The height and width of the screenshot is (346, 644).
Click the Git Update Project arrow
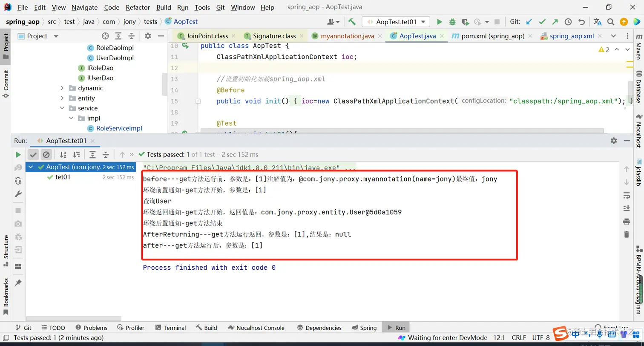click(529, 22)
